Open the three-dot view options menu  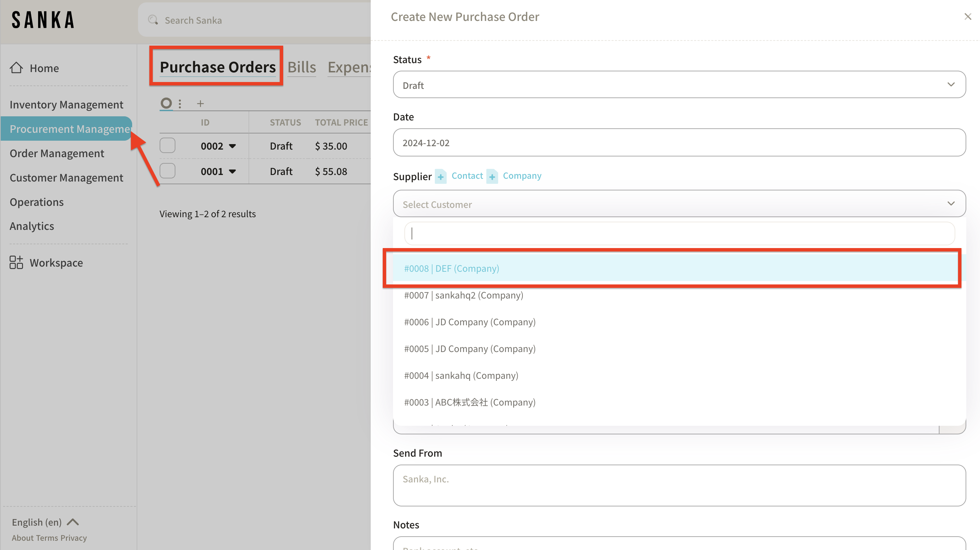180,104
